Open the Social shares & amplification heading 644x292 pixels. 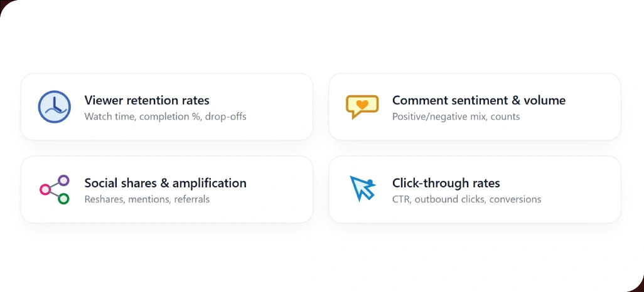165,183
